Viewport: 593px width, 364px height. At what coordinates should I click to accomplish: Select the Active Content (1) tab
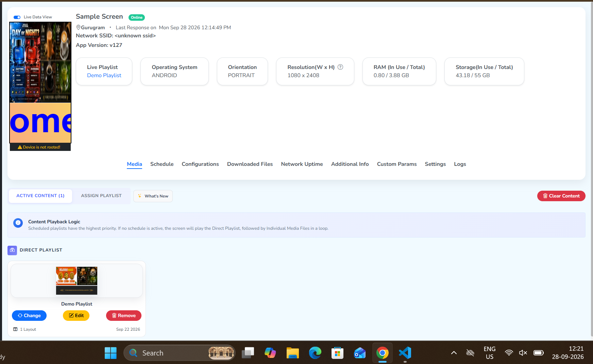click(x=40, y=196)
